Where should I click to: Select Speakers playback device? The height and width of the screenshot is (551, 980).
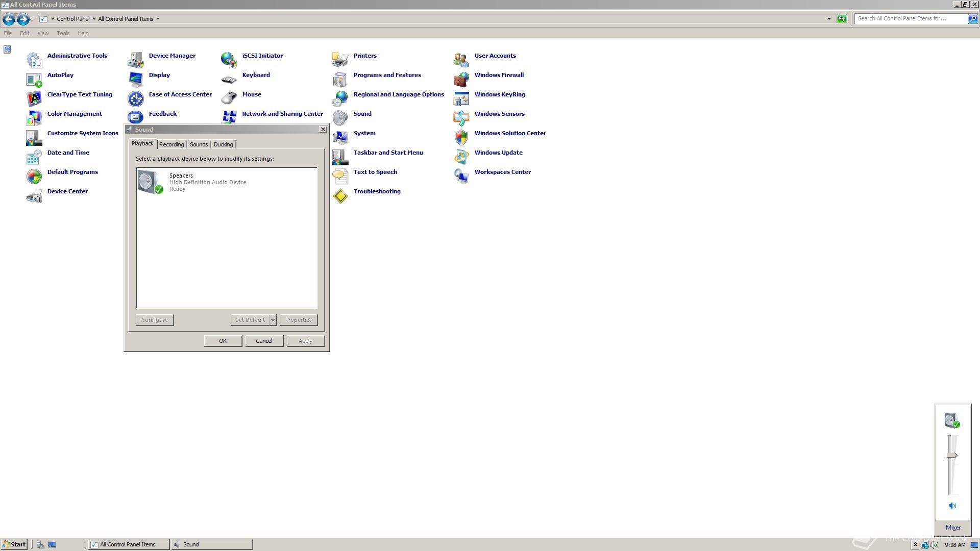click(227, 182)
